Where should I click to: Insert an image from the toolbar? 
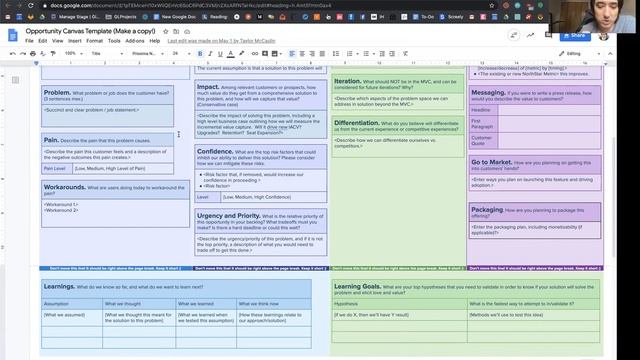point(275,53)
